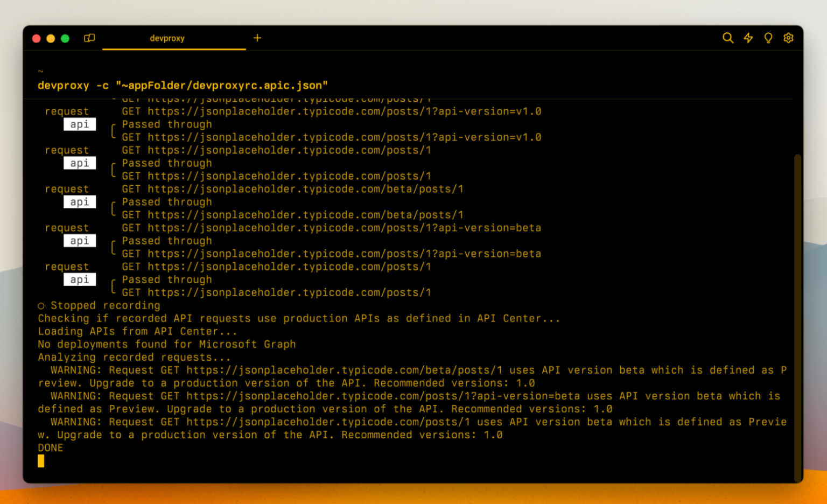827x504 pixels.
Task: Select the first Passed through response line
Action: (x=167, y=124)
